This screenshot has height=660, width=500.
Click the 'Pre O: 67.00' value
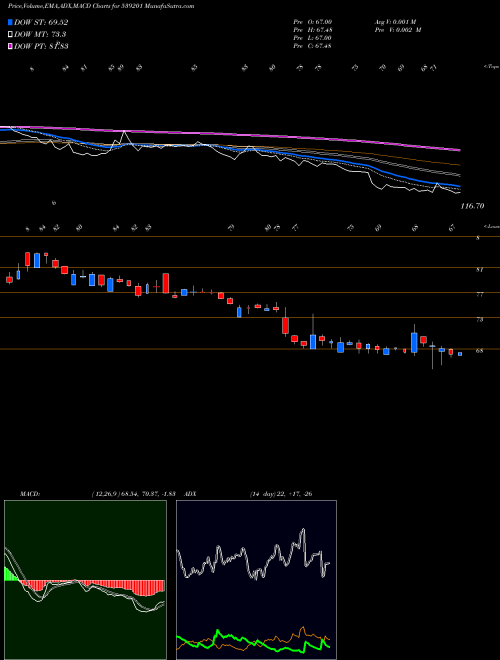312,21
